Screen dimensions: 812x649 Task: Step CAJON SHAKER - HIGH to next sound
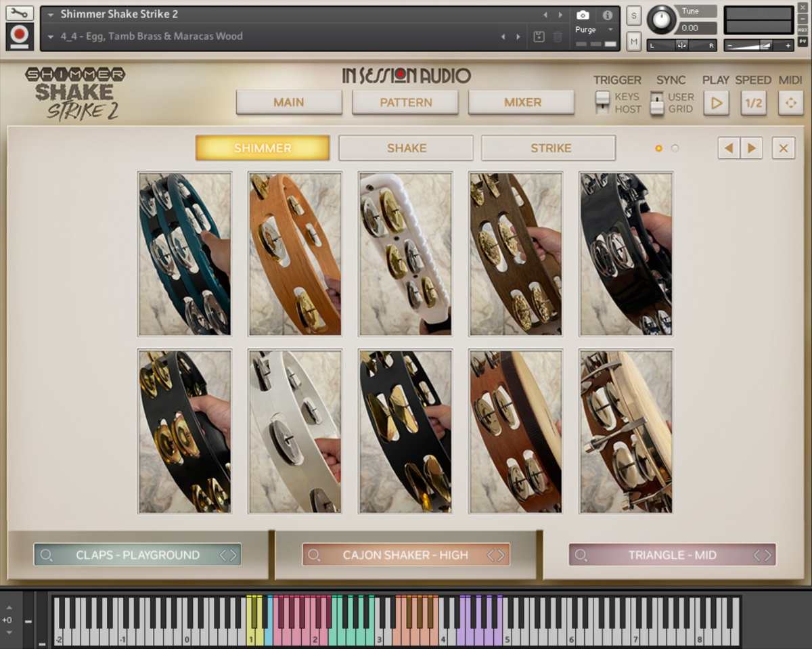tap(501, 555)
